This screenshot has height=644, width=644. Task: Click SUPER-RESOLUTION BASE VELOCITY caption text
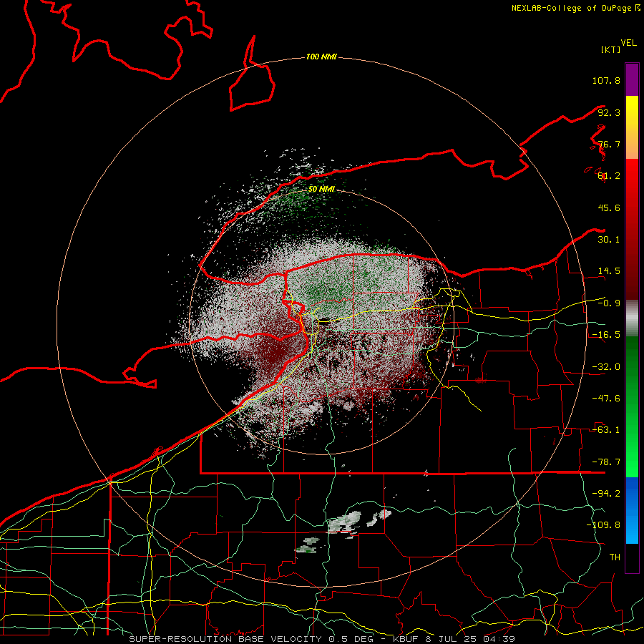click(225, 639)
